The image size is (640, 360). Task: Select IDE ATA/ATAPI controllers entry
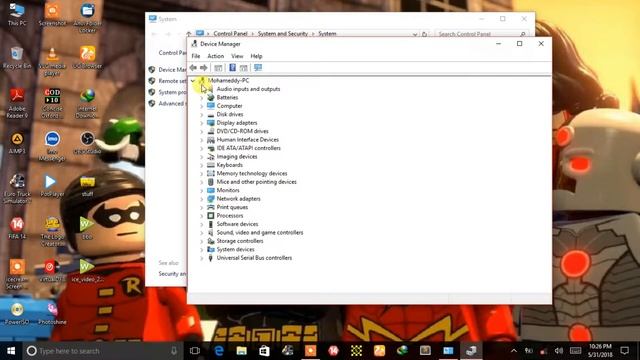(x=249, y=148)
